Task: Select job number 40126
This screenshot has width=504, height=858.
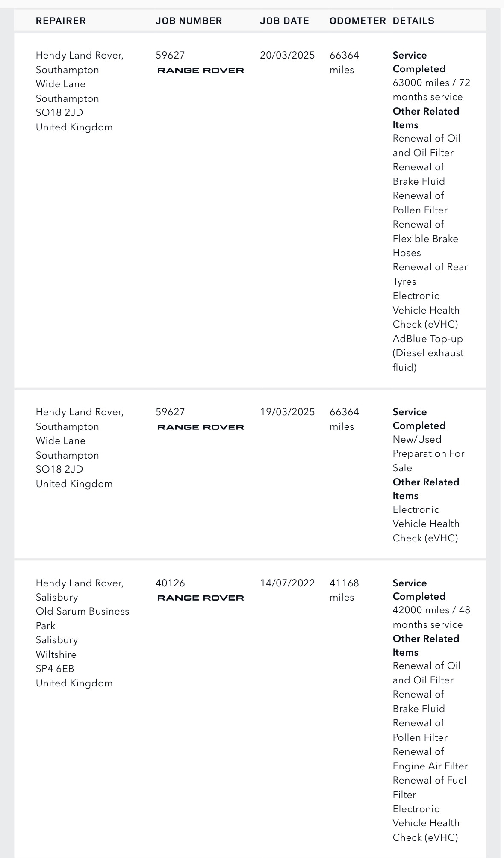Action: 170,583
